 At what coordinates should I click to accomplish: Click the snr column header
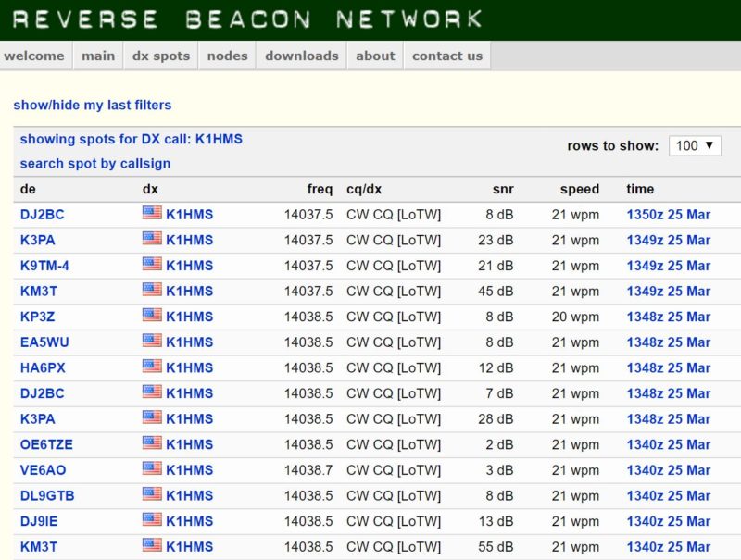[503, 190]
